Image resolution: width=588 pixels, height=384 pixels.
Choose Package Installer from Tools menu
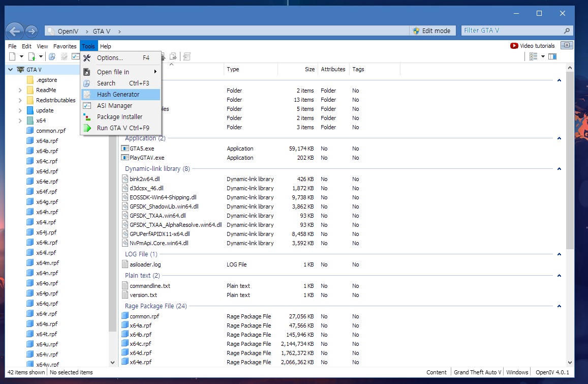(x=121, y=117)
